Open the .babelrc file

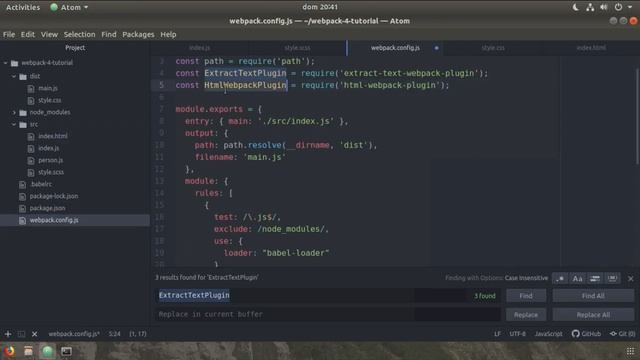coord(41,184)
